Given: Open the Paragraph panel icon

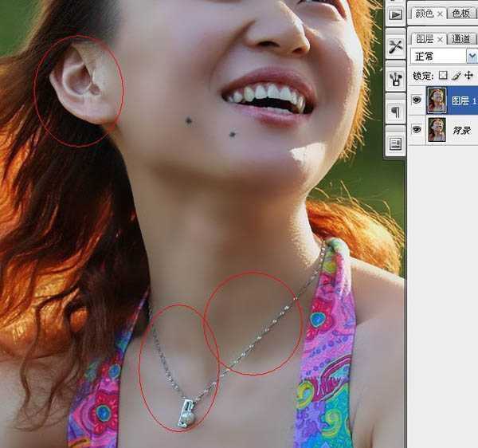Looking at the screenshot, I should [395, 112].
